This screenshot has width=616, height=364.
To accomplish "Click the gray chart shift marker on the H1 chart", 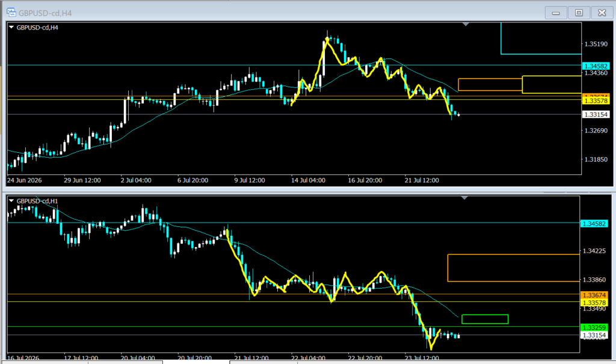I will [x=464, y=198].
